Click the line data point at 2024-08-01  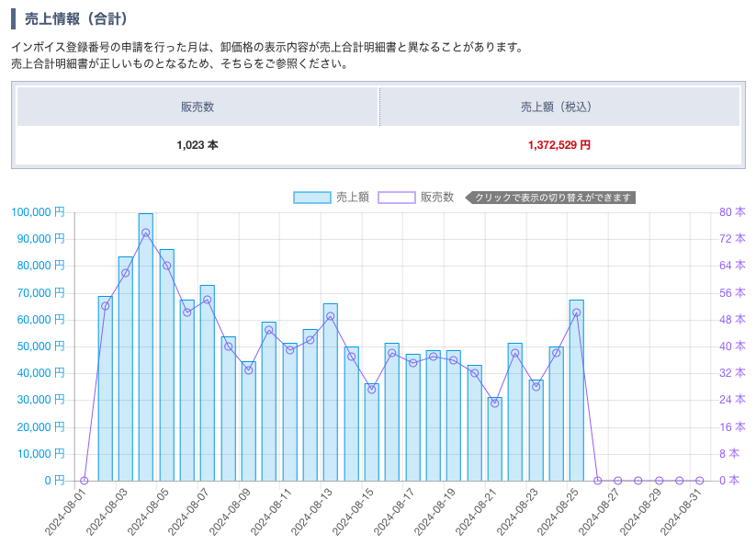[85, 481]
